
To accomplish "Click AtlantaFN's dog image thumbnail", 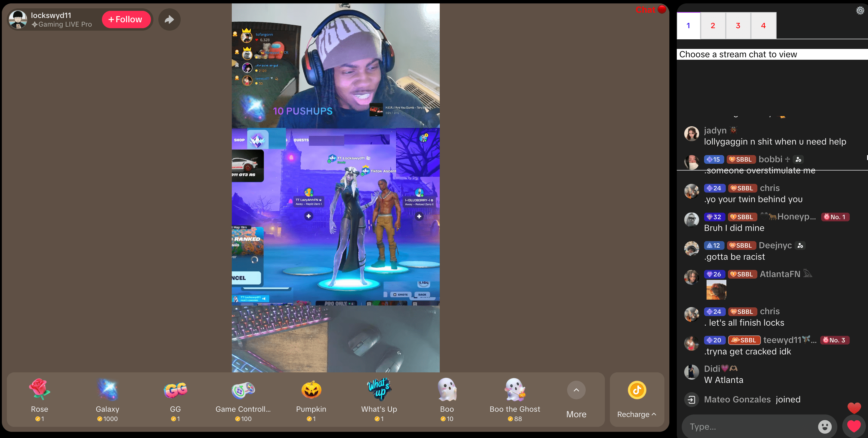I will (716, 289).
